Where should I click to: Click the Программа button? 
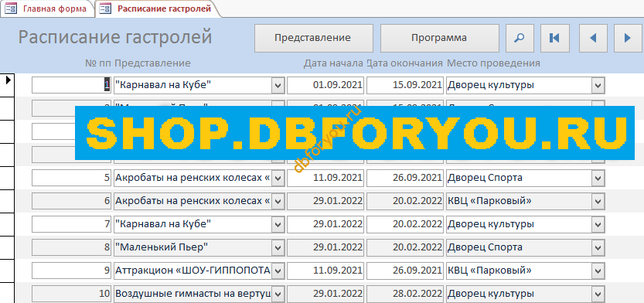click(439, 38)
